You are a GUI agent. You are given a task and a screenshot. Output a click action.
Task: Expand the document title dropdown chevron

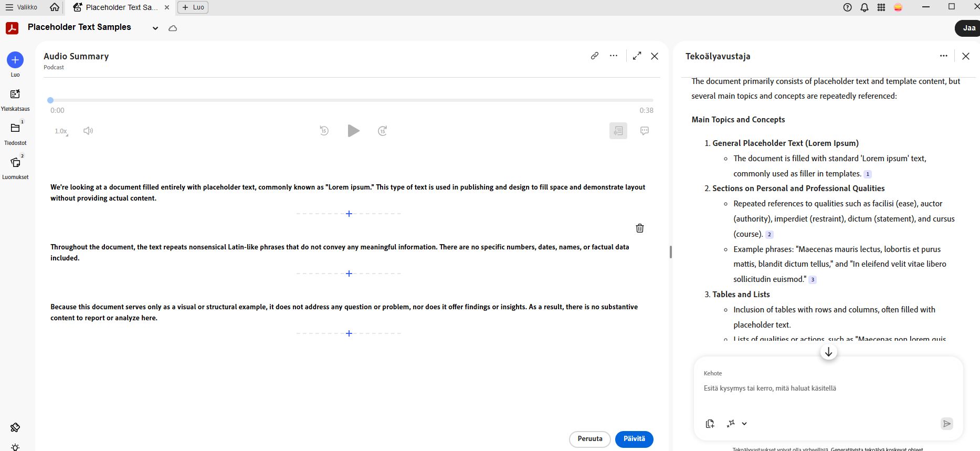(x=155, y=28)
